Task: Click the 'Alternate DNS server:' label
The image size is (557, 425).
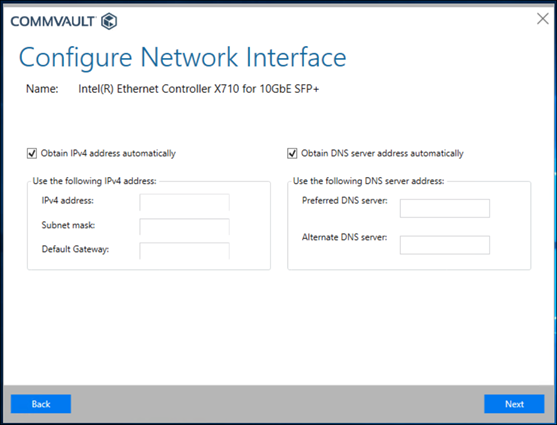Action: (x=345, y=237)
